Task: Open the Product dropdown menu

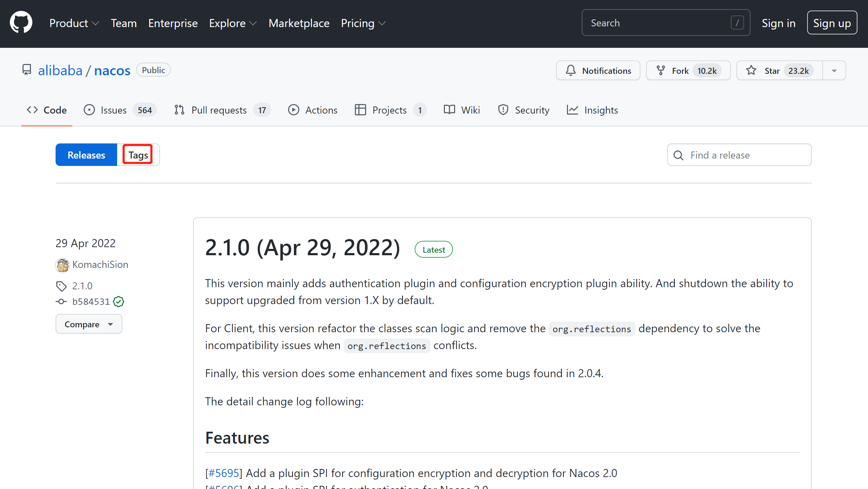Action: 74,23
